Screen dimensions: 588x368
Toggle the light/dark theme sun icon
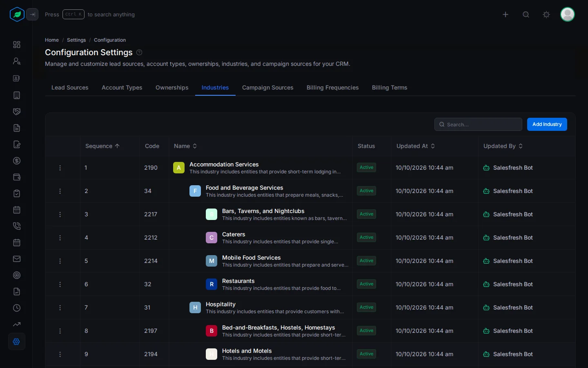coord(546,14)
